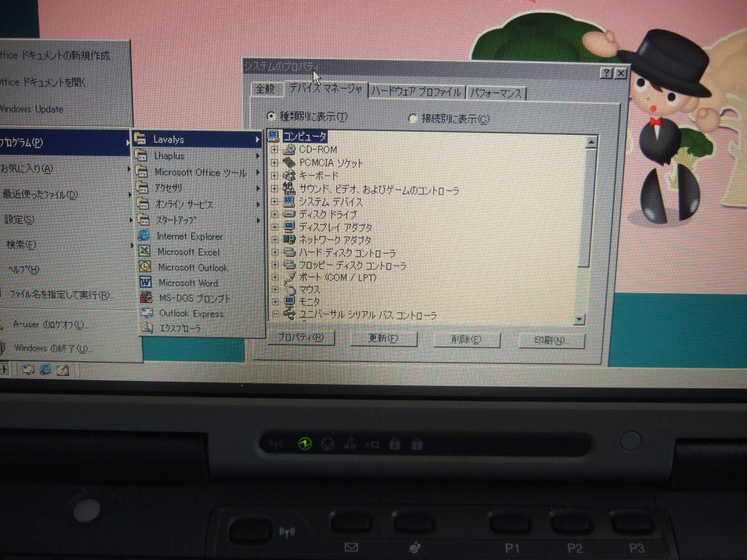Image resolution: width=747 pixels, height=560 pixels.
Task: Open 設定(S) in the Start menu
Action: point(67,219)
